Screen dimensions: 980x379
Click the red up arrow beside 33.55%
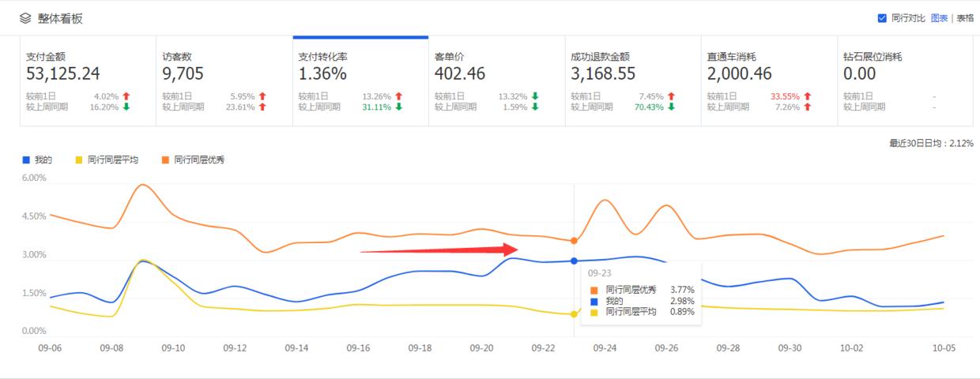coord(807,96)
